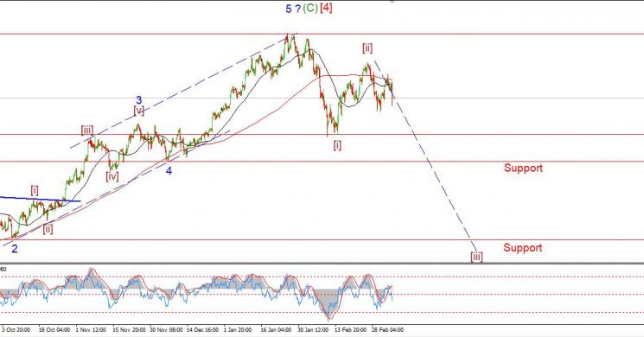Select the blue wave 4 label

point(169,171)
